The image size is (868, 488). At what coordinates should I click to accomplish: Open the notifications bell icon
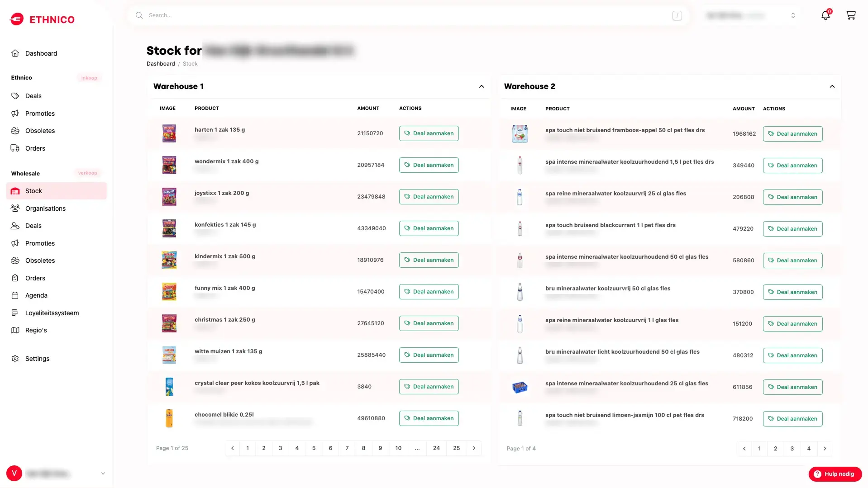tap(825, 15)
